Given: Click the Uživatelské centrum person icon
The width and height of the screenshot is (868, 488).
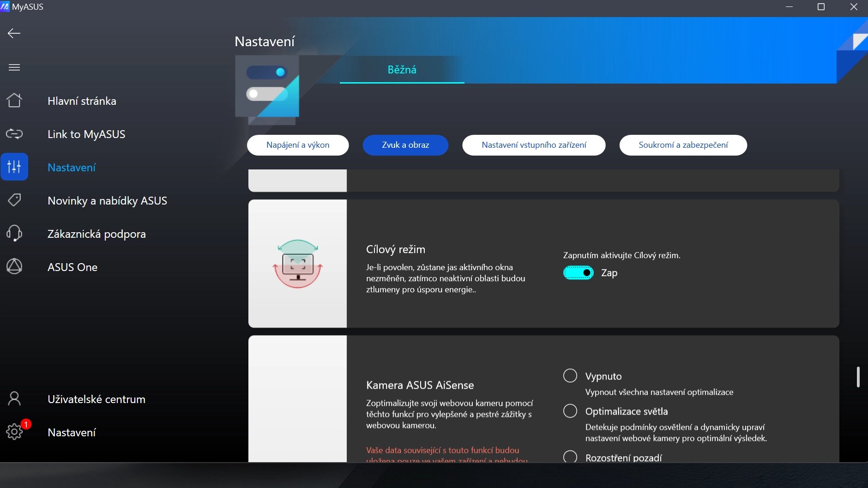Looking at the screenshot, I should click(14, 398).
